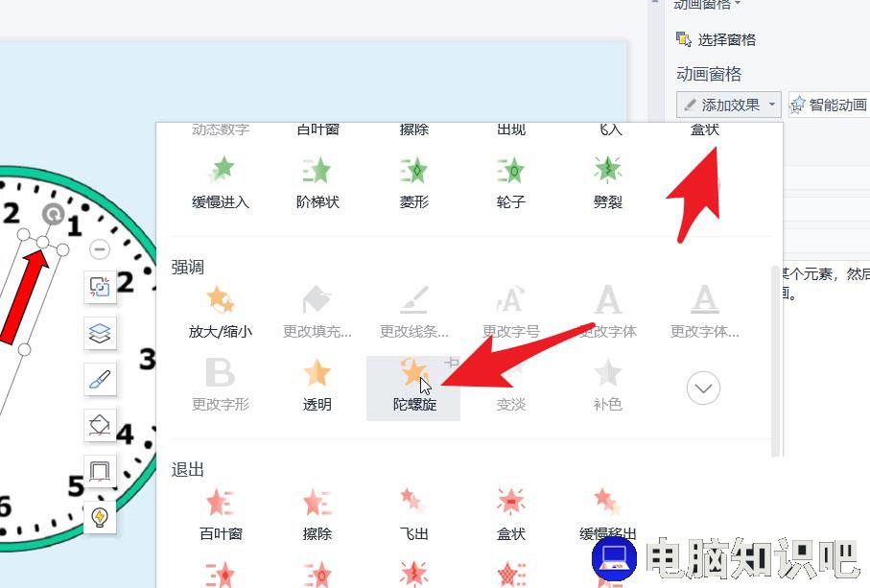Apply the 擦除 exit effect
This screenshot has height=588, width=870.
tap(317, 515)
